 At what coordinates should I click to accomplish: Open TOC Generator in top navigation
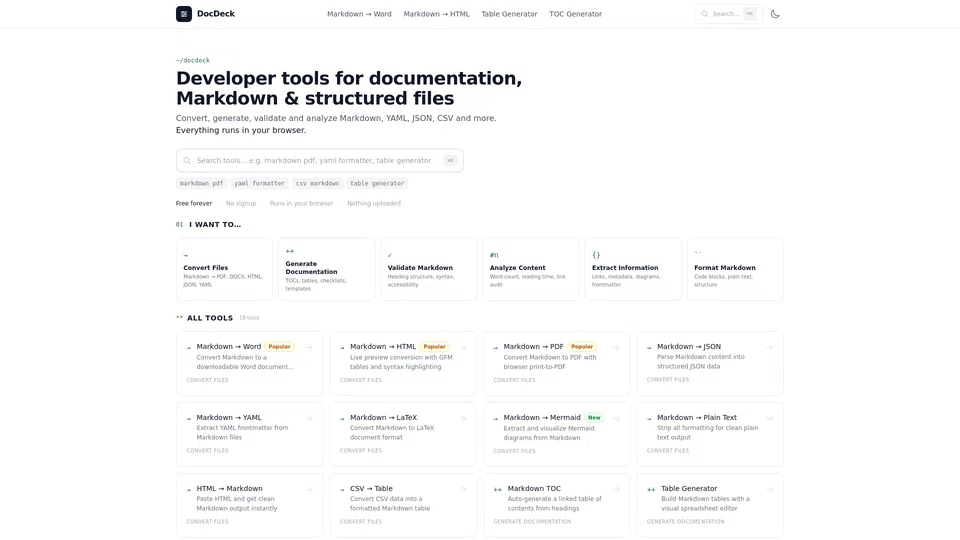point(576,14)
